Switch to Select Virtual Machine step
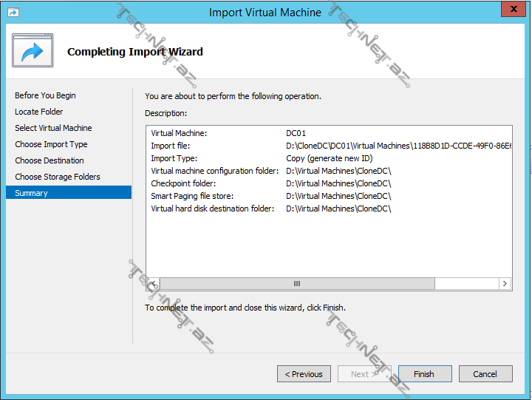Image resolution: width=532 pixels, height=400 pixels. point(53,128)
